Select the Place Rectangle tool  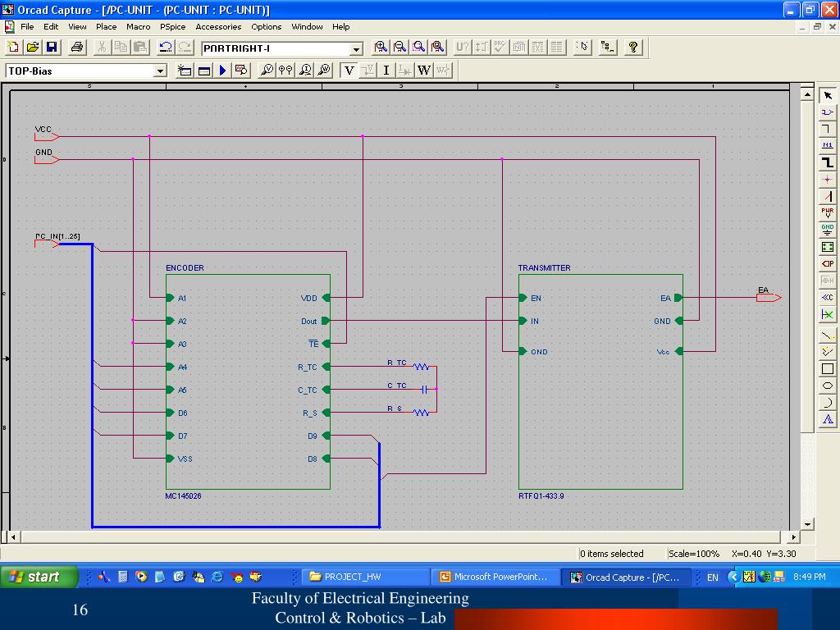(x=828, y=369)
